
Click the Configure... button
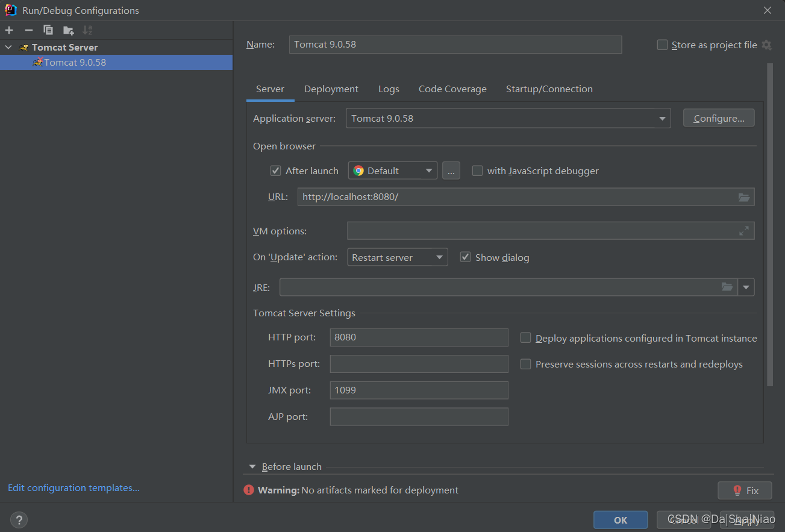coord(719,118)
